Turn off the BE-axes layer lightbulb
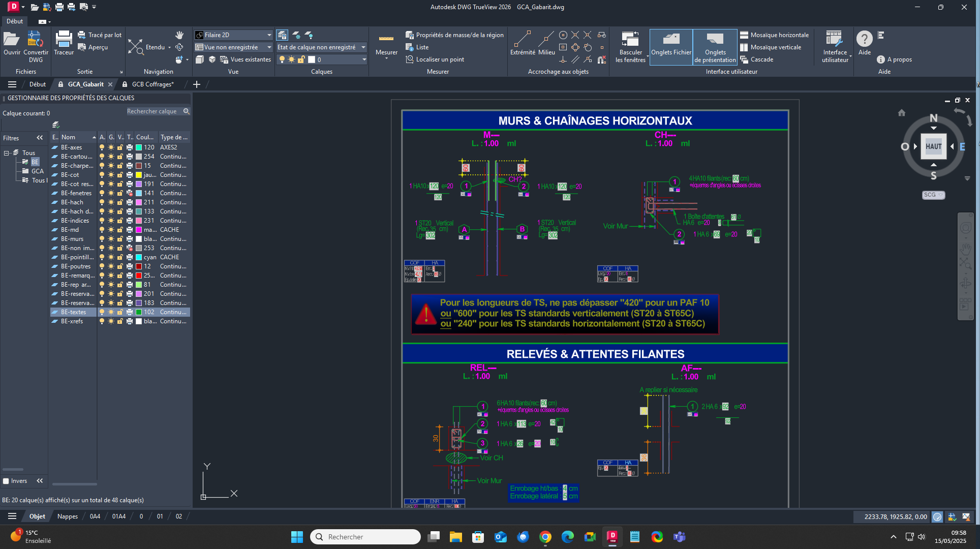This screenshot has height=549, width=980. 102,147
